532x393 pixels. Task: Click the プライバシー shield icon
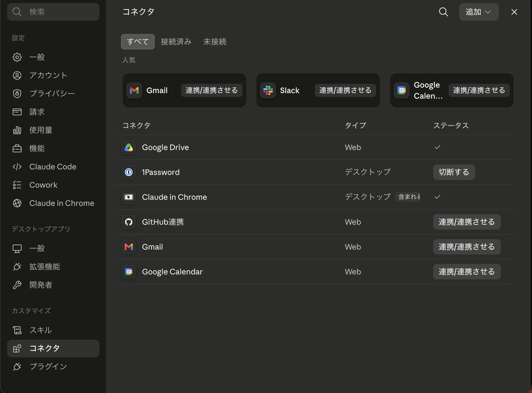(17, 94)
